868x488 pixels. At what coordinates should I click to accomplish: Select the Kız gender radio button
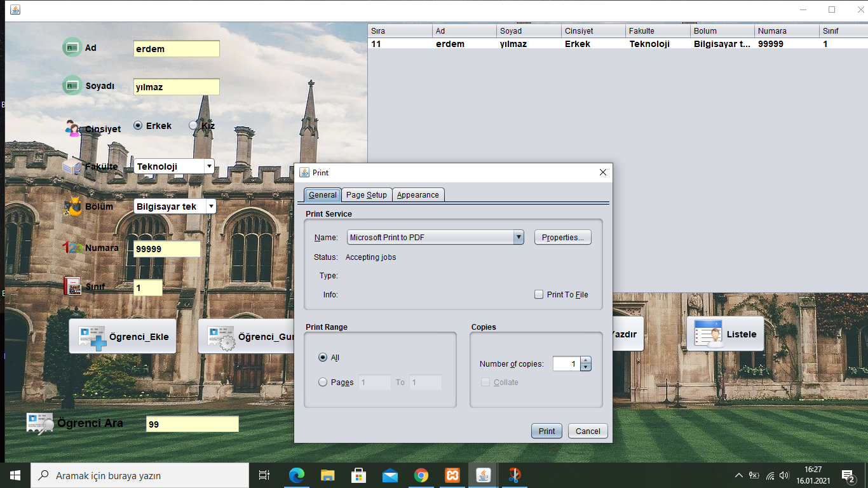194,126
